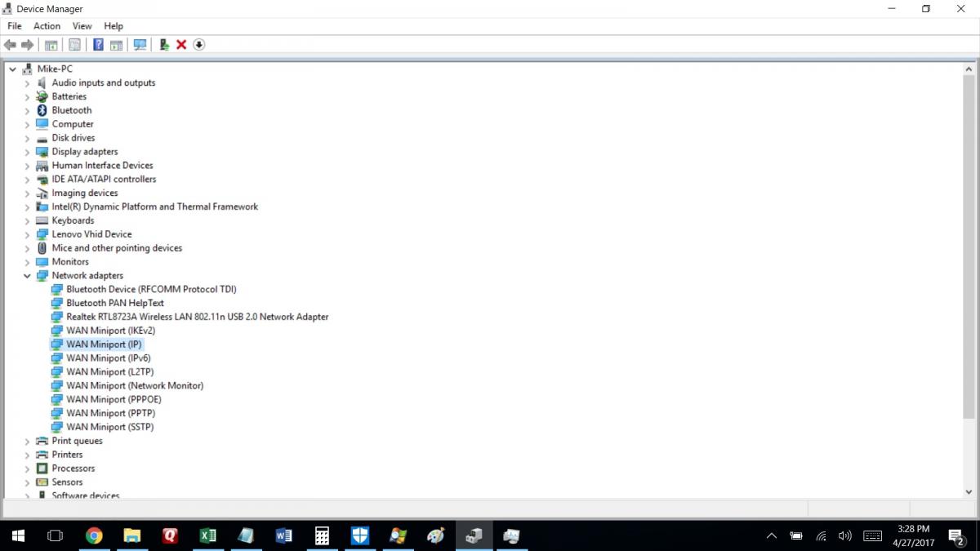The height and width of the screenshot is (551, 980).
Task: Select WAN Miniport (PPPOE)
Action: [114, 400]
